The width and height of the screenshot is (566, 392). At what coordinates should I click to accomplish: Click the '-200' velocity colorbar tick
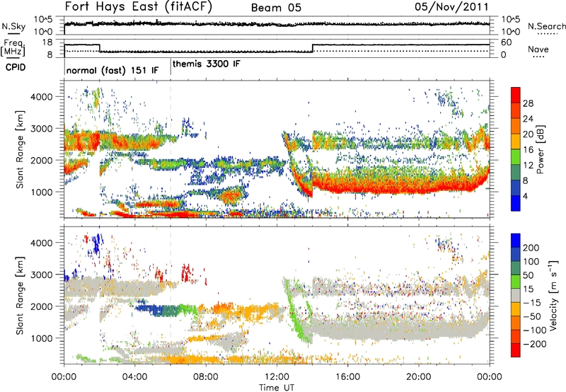coord(534,344)
